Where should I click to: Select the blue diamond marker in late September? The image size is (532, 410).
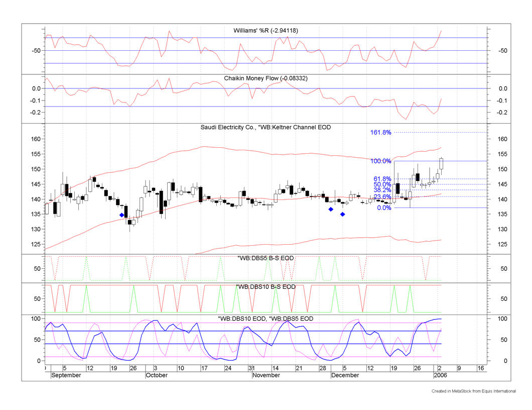[x=122, y=215]
